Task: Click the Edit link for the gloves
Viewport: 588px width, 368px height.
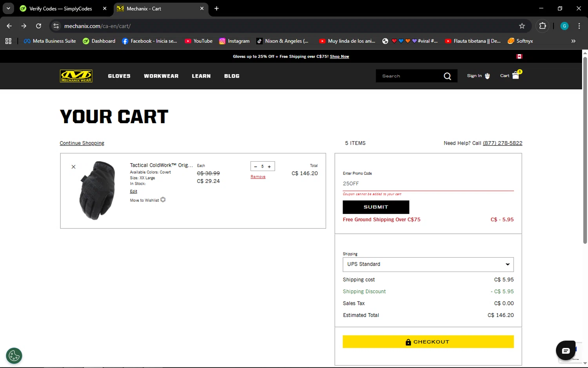Action: [134, 191]
